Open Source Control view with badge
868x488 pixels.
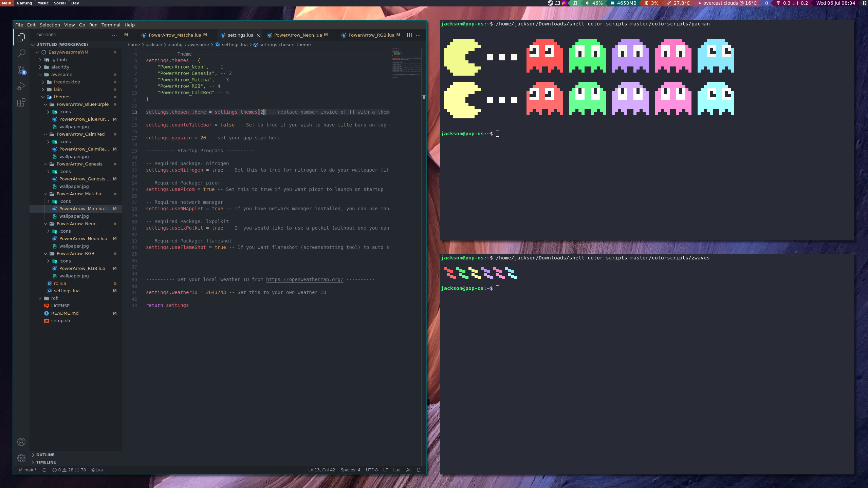tap(21, 70)
